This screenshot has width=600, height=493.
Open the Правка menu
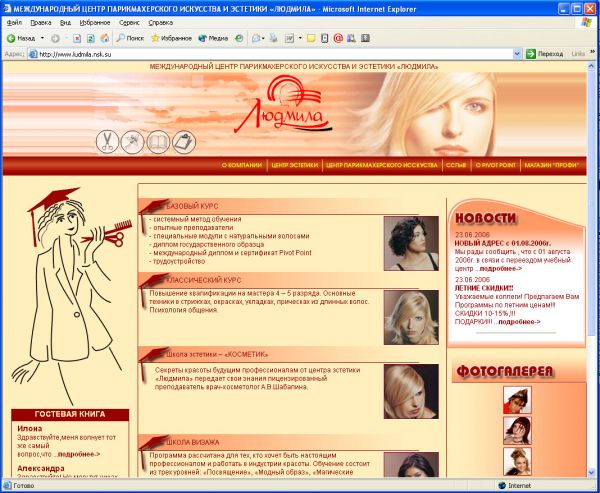[41, 23]
